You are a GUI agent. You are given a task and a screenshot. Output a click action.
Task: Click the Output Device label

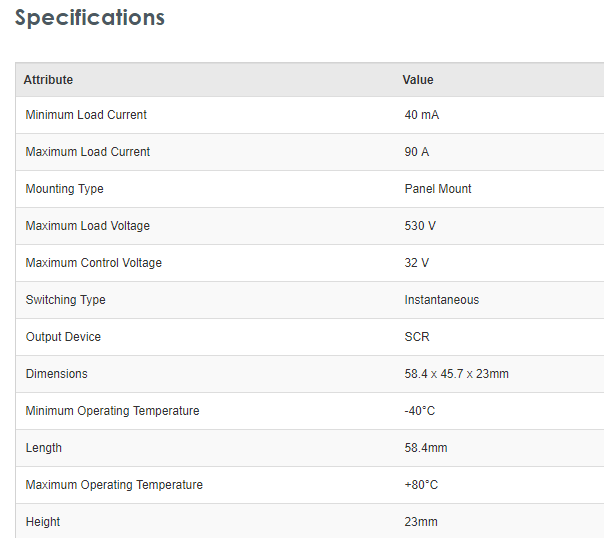[x=63, y=337]
